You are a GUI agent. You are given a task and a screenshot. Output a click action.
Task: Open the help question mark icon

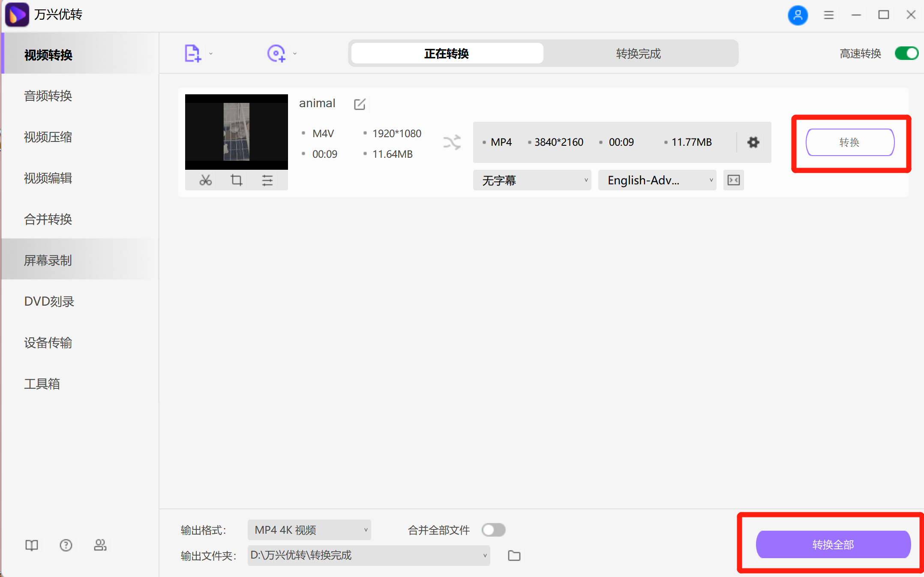pyautogui.click(x=66, y=545)
